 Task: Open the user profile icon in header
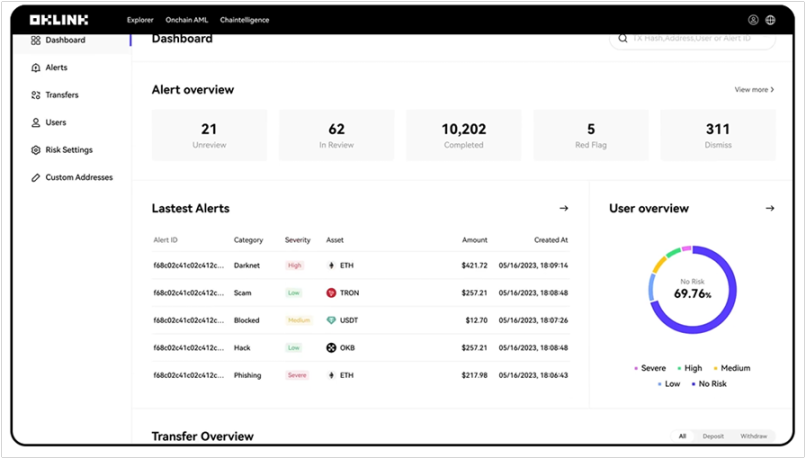tap(753, 20)
